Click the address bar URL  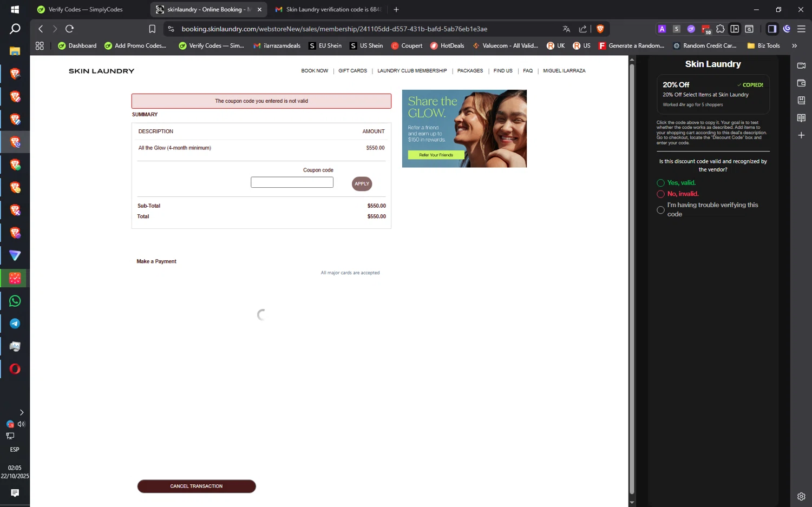tap(334, 29)
